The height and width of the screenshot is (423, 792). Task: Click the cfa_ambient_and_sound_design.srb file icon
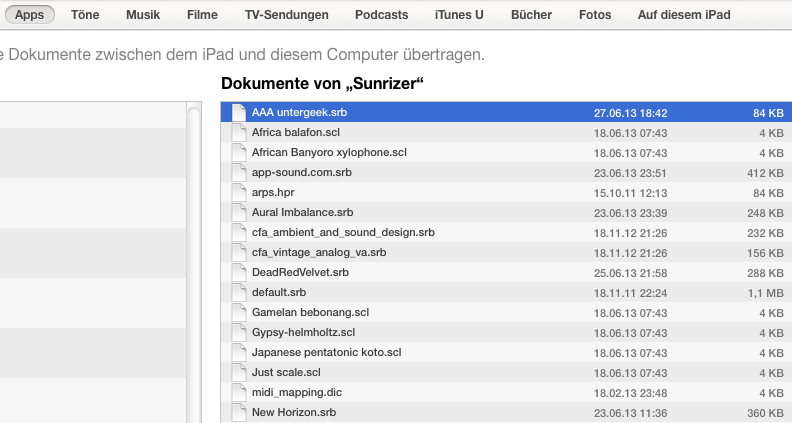[238, 232]
